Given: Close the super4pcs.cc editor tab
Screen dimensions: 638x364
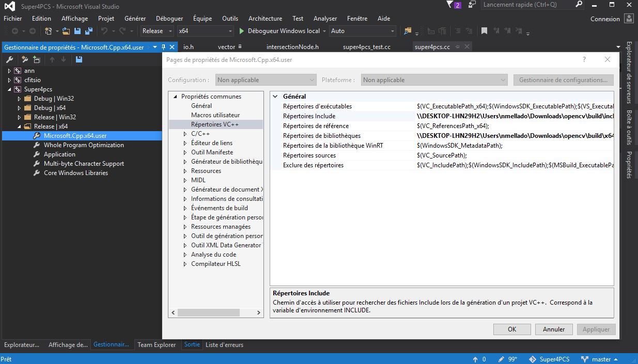Looking at the screenshot, I should [466, 46].
